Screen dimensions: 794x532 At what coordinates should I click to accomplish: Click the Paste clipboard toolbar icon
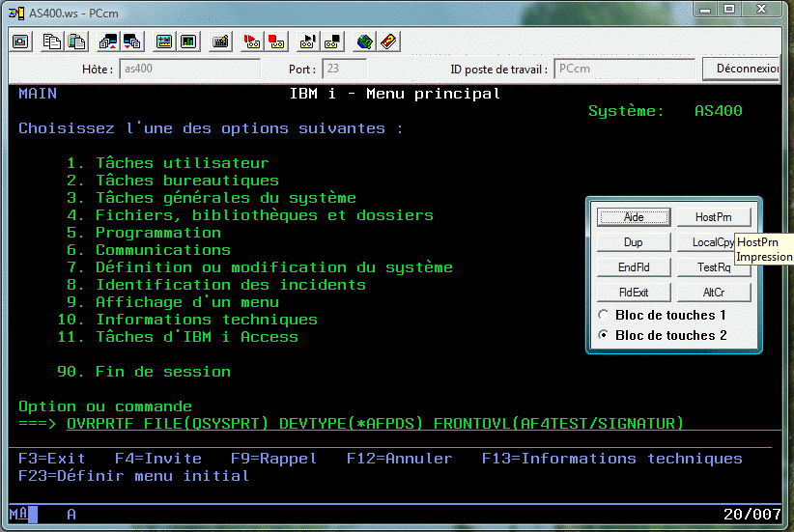pyautogui.click(x=76, y=42)
